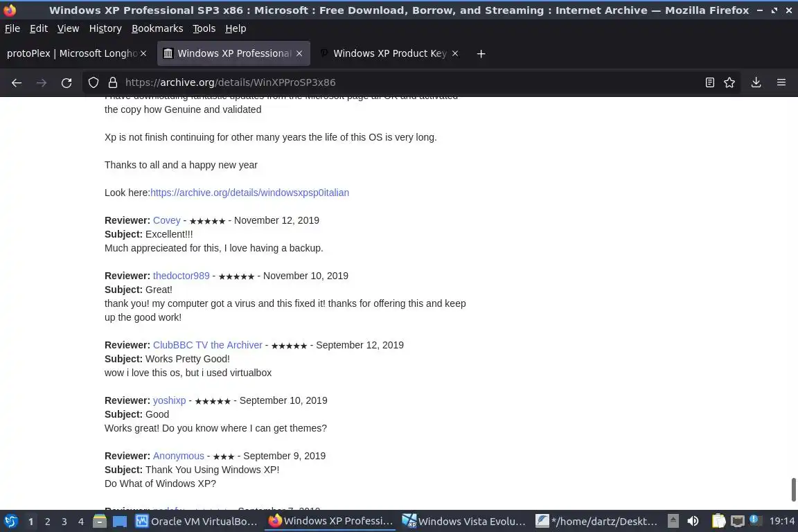Open reviewer yoshixp's profile
Image resolution: width=798 pixels, height=532 pixels.
[170, 400]
